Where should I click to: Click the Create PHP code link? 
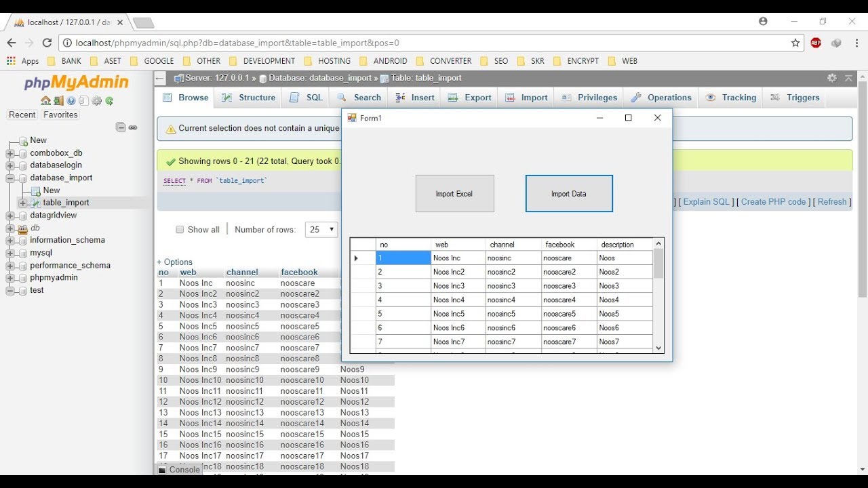pos(773,202)
